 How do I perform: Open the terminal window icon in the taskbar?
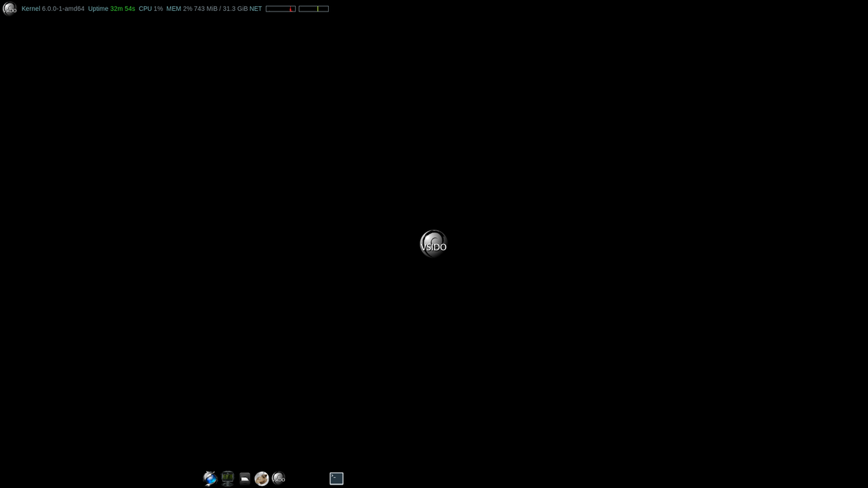336,479
